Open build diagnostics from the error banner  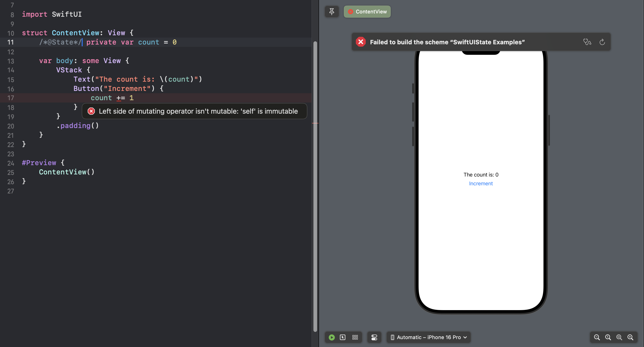[x=587, y=42]
